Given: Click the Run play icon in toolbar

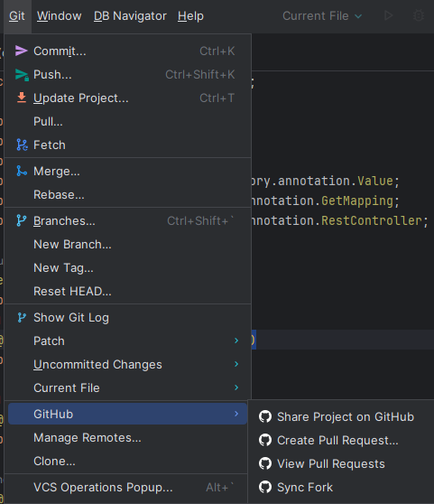Looking at the screenshot, I should 388,15.
